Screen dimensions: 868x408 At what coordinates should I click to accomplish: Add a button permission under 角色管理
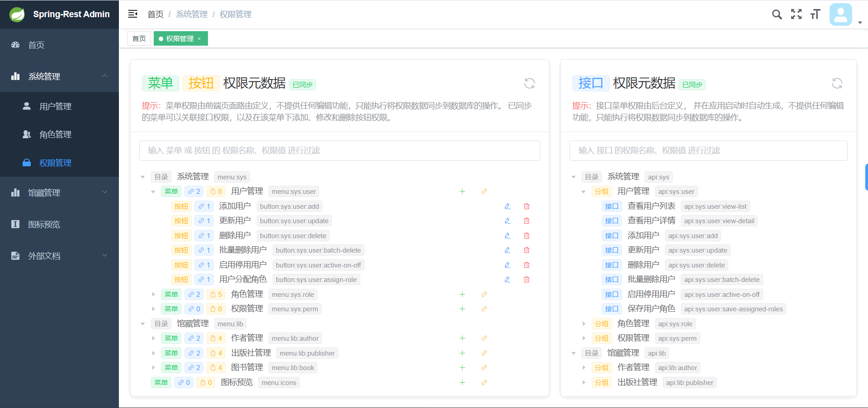pos(462,294)
